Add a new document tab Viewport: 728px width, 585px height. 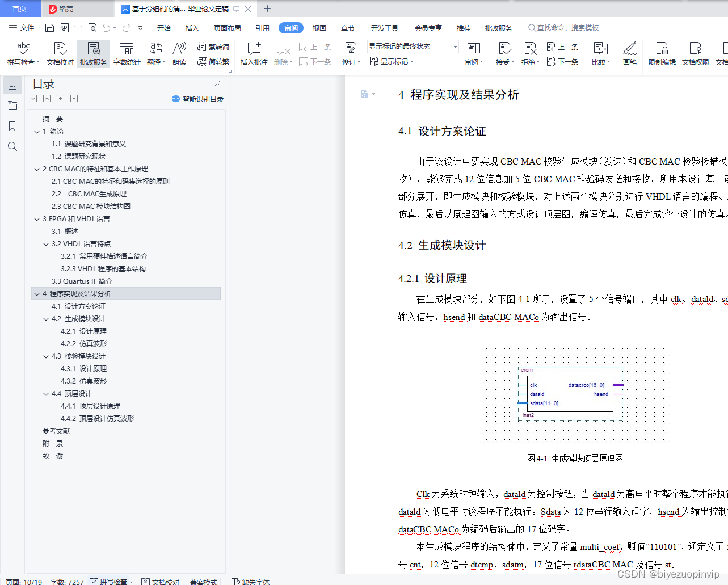[x=267, y=9]
